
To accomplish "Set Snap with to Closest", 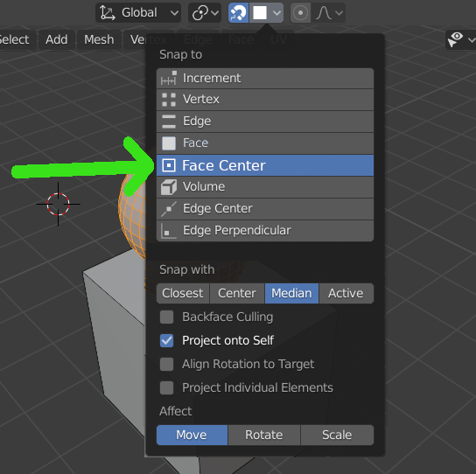I will point(183,294).
